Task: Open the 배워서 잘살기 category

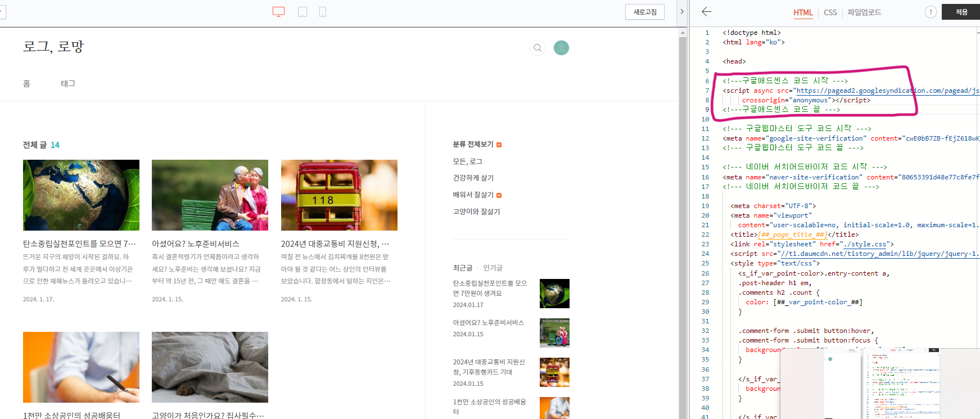Action: tap(473, 195)
